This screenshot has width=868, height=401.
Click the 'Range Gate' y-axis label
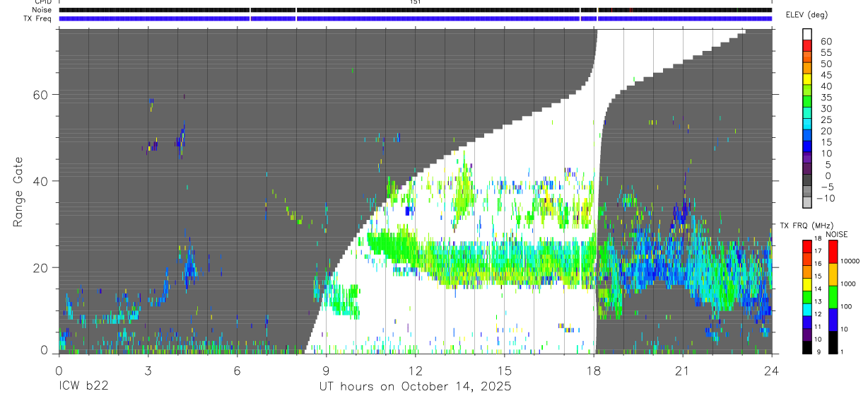[x=18, y=192]
